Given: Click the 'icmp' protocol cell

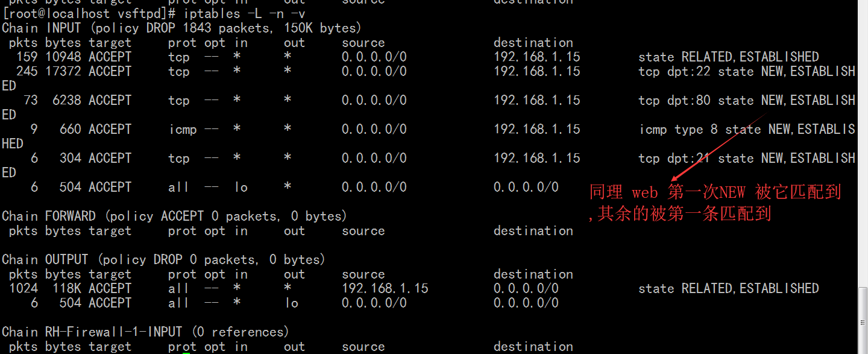Looking at the screenshot, I should [183, 129].
